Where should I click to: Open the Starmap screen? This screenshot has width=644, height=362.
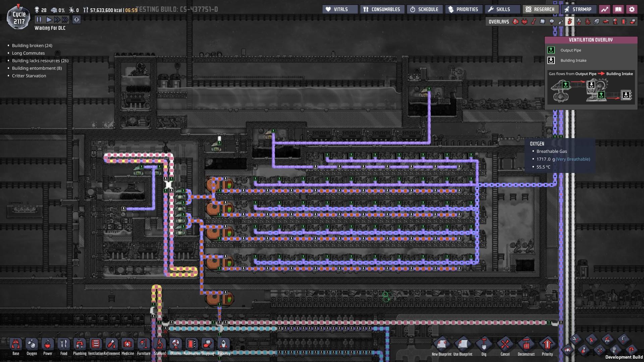578,9
